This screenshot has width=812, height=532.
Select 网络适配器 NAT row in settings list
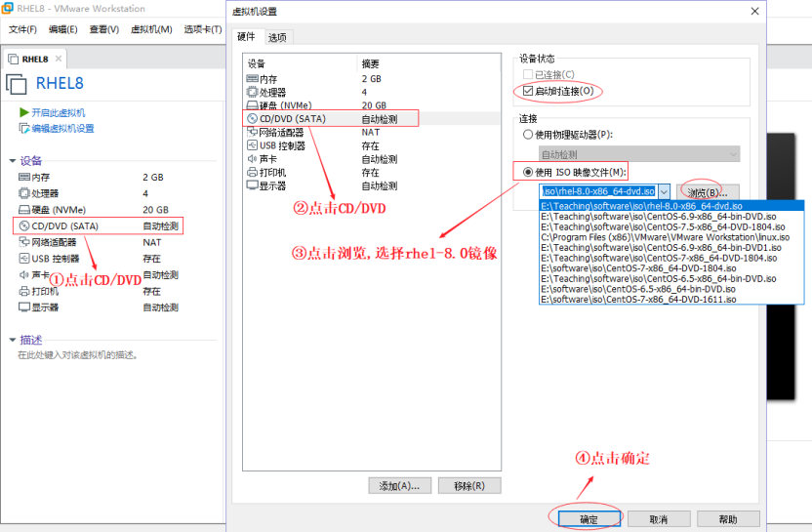(x=372, y=132)
